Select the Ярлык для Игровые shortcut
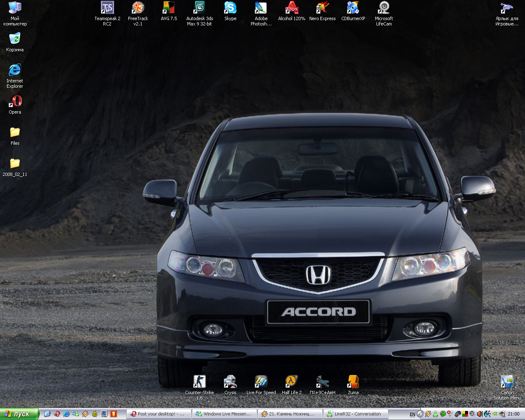 coord(507,14)
